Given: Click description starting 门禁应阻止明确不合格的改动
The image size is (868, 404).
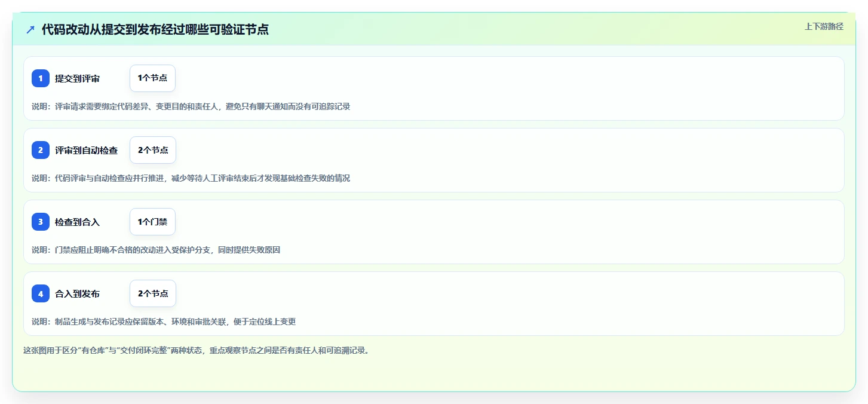Looking at the screenshot, I should [156, 250].
